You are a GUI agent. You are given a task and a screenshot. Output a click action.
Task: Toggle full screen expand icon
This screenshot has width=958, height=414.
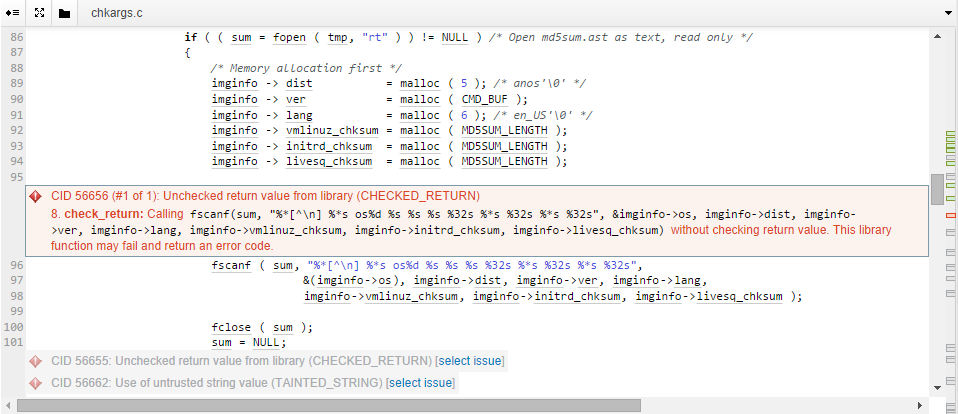(38, 13)
